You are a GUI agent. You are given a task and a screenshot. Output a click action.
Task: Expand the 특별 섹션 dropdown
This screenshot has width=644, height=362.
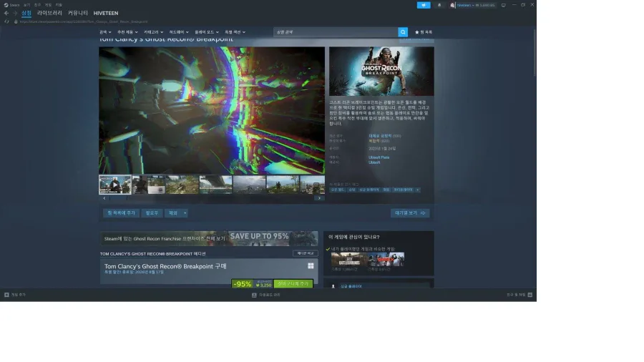coord(235,32)
